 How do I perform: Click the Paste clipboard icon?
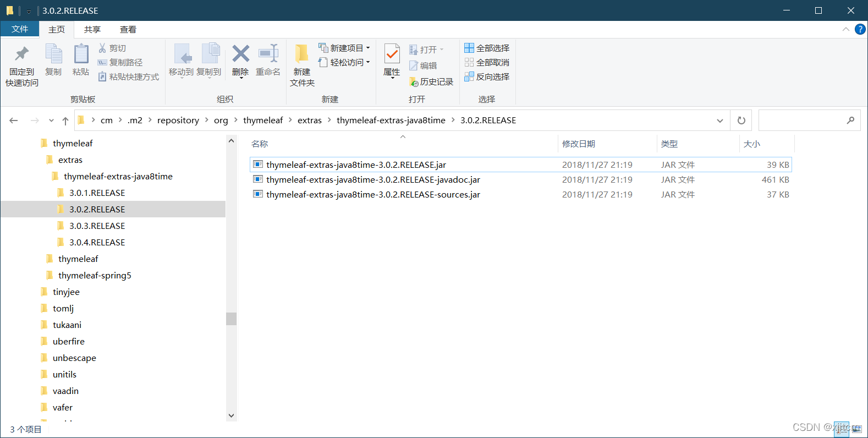click(x=81, y=54)
